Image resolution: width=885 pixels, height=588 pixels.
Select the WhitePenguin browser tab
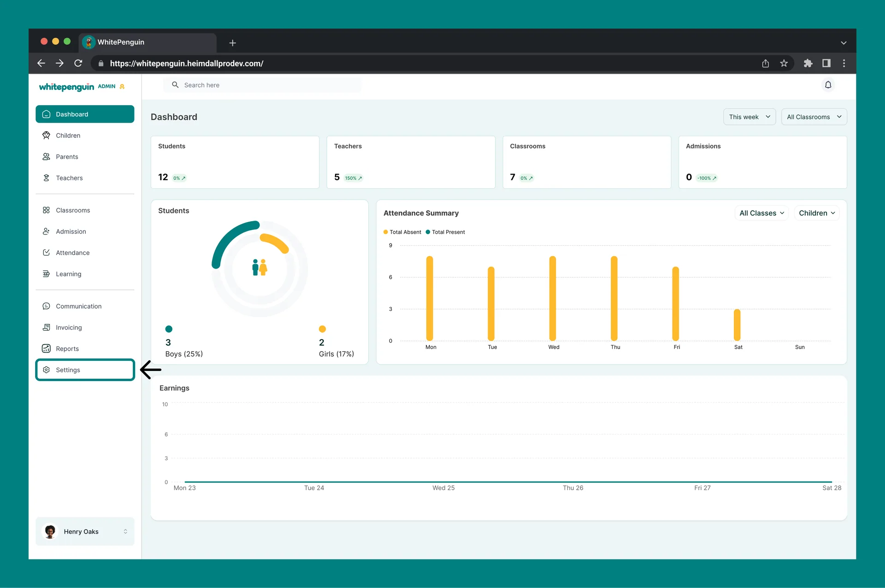point(147,42)
